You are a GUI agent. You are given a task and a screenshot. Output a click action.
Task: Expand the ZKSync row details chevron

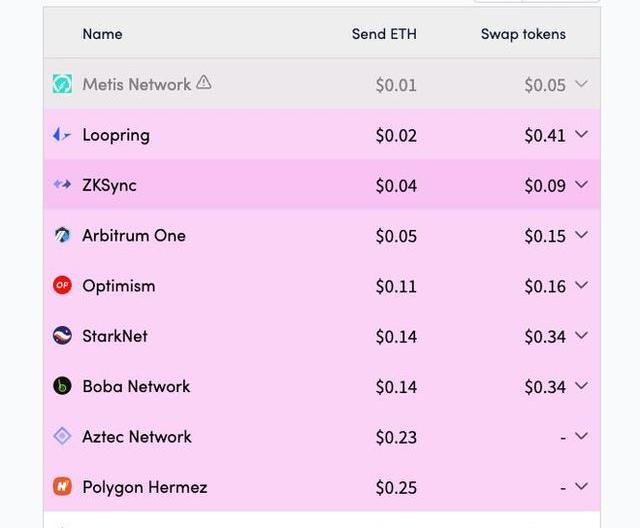pyautogui.click(x=581, y=184)
